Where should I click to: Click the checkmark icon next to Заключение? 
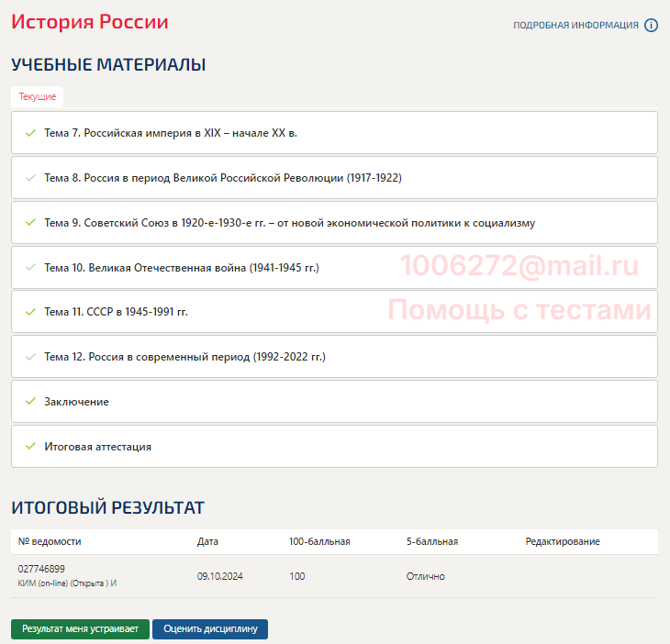coord(30,402)
